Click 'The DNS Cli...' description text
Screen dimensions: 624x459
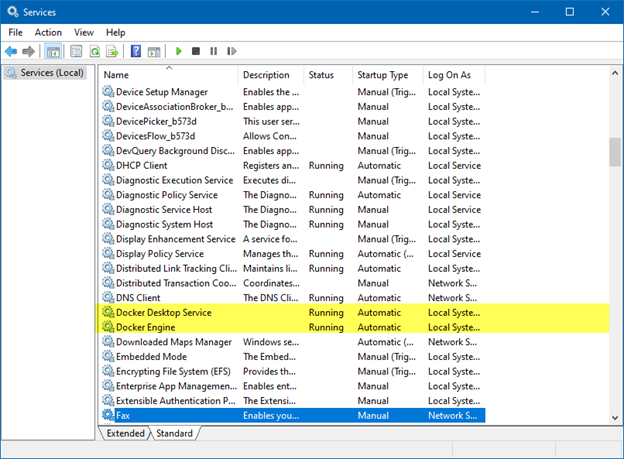pos(271,297)
